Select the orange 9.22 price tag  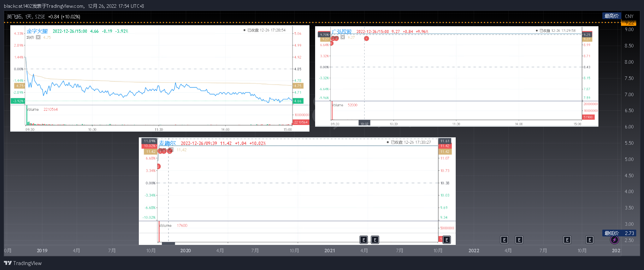(629, 23)
